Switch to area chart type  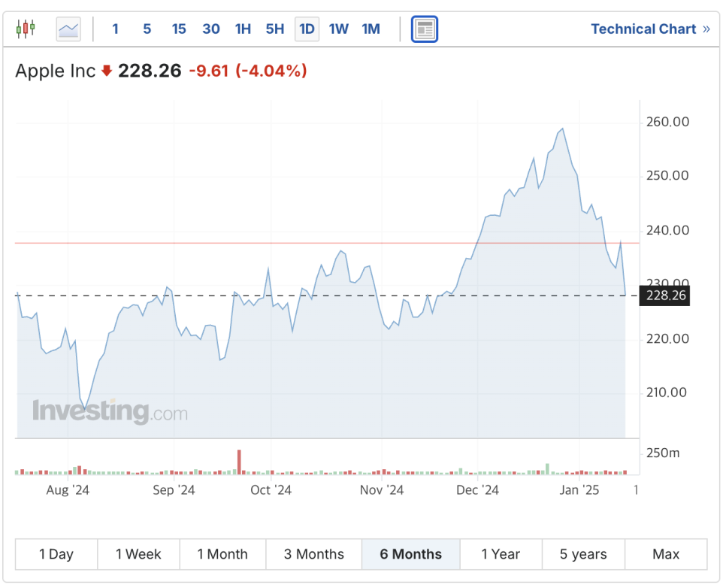pos(68,29)
